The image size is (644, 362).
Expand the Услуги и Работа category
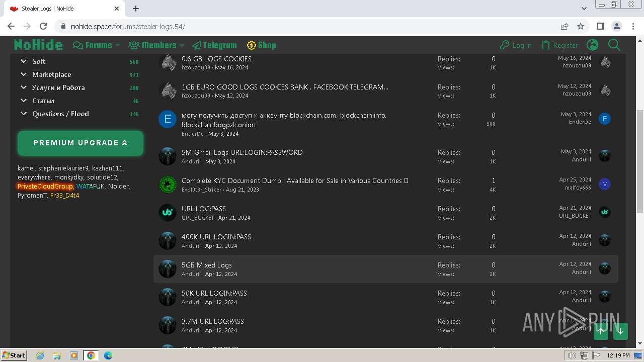click(x=24, y=87)
